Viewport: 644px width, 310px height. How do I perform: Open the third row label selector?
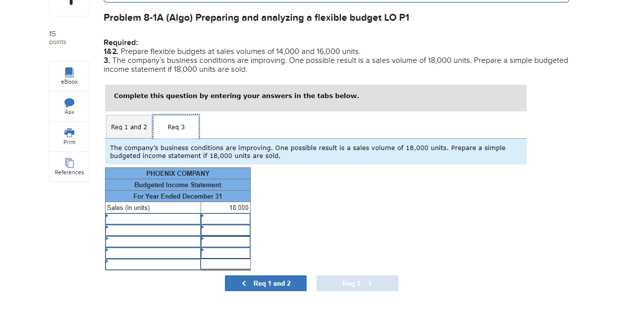107,241
